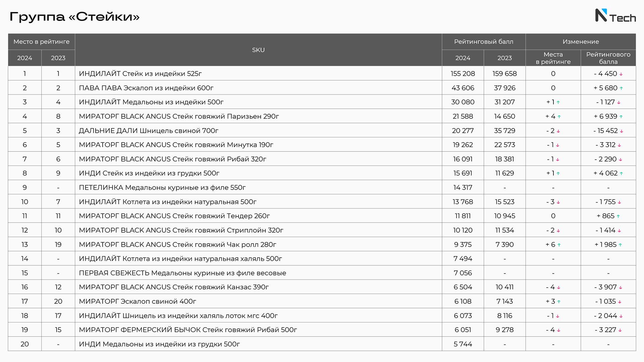644x362 pixels.
Task: Select ПЕТЕЛИНКА Медальоны куриные из филе 550г
Action: tap(162, 187)
